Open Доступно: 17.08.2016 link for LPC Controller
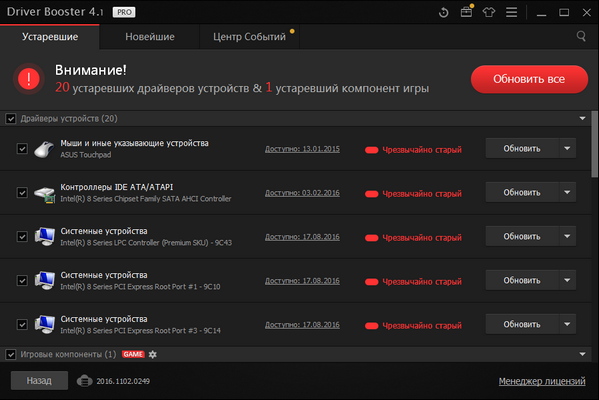This screenshot has height=400, width=599. (302, 237)
